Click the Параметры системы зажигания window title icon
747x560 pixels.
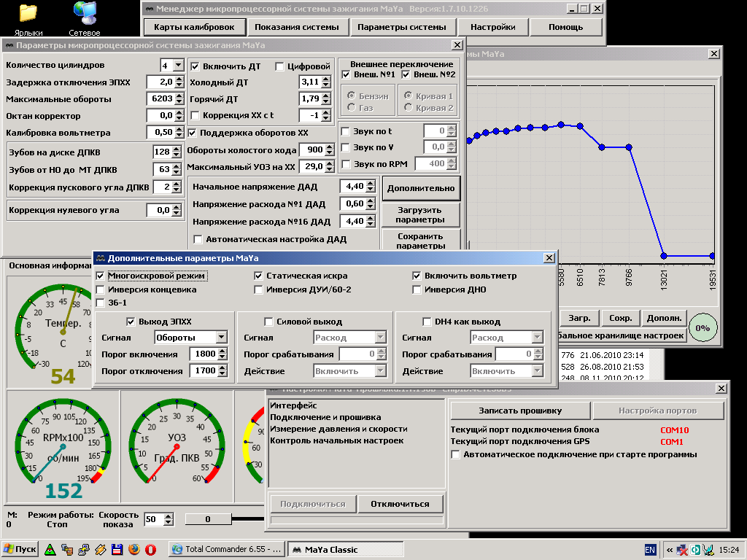[x=9, y=45]
